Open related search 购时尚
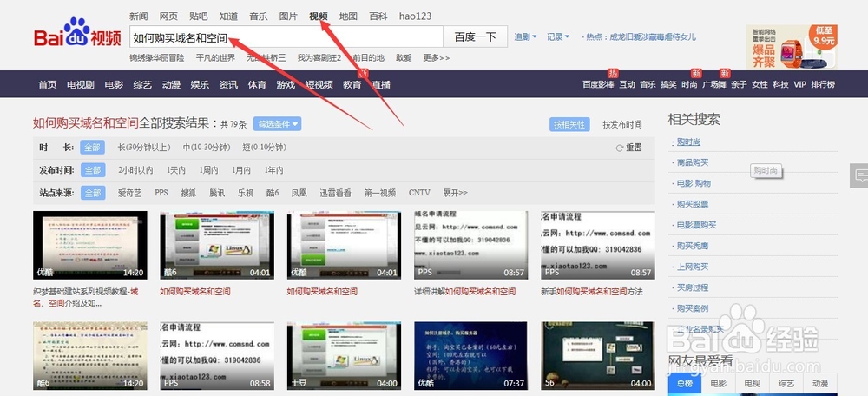The height and width of the screenshot is (396, 868). tap(688, 142)
